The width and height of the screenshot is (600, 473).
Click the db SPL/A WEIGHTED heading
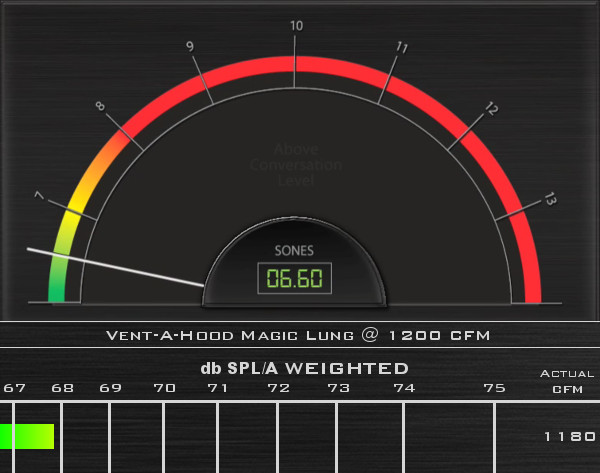click(305, 368)
